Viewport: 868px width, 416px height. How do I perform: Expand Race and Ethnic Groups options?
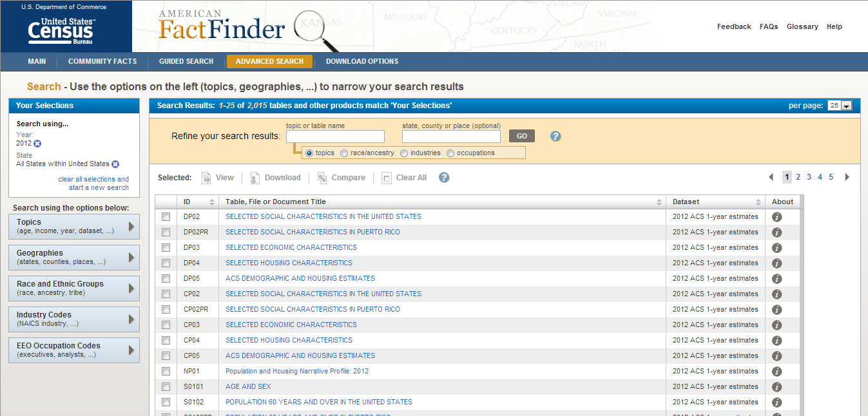click(74, 288)
